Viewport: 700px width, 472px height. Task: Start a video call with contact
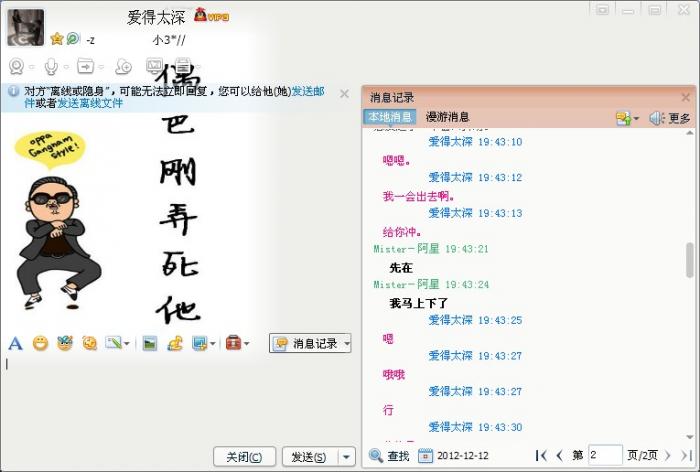click(17, 67)
